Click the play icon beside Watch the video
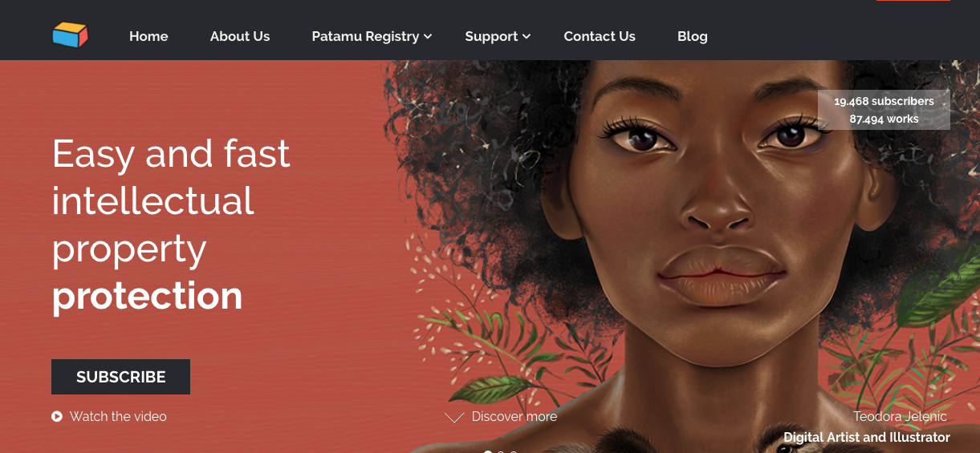This screenshot has width=980, height=453. [57, 416]
